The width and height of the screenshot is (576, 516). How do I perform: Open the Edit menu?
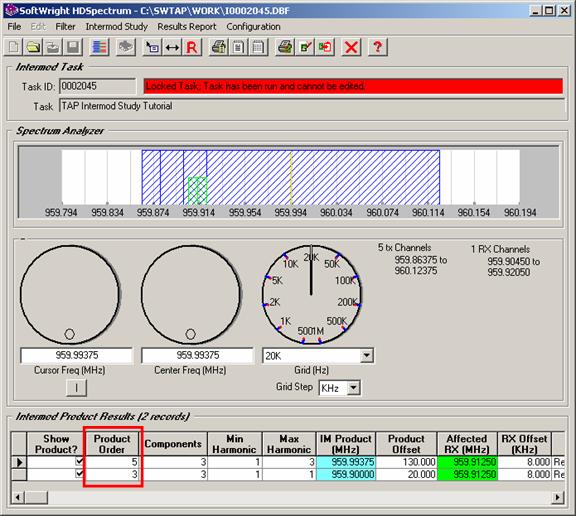[x=38, y=27]
